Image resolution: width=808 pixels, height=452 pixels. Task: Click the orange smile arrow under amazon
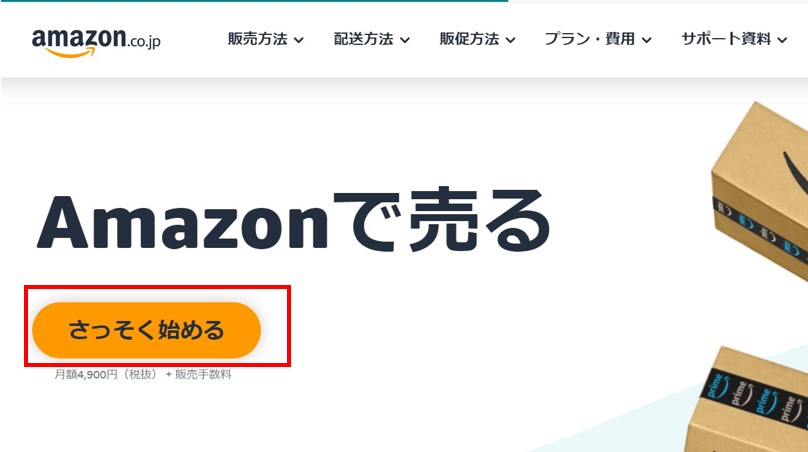(71, 52)
